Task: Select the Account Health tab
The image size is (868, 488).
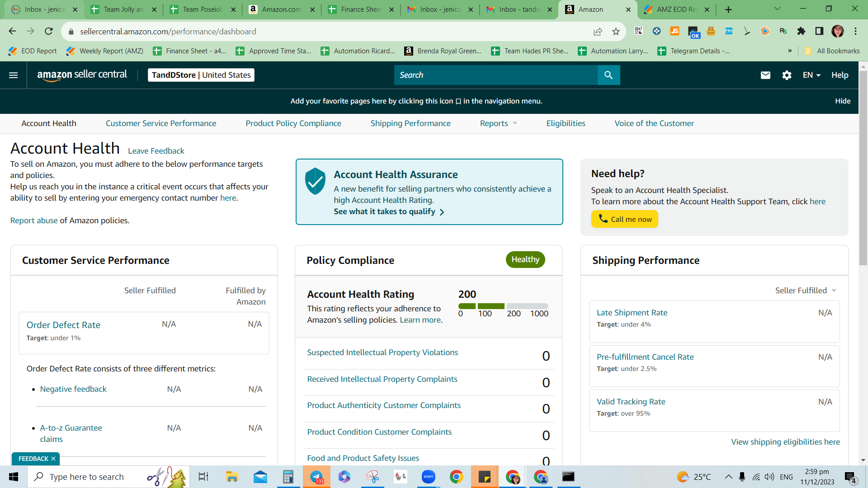Action: click(x=49, y=123)
